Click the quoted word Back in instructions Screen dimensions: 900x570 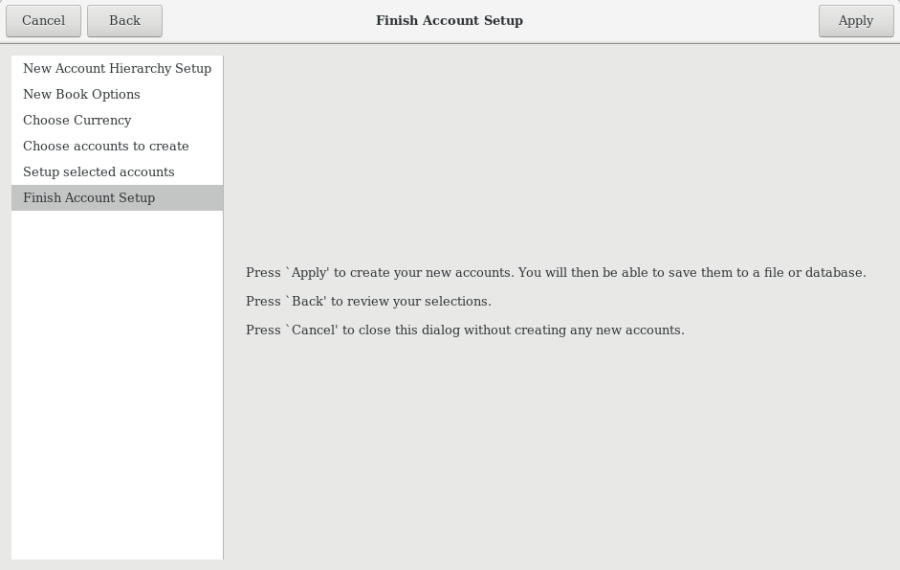(x=307, y=301)
